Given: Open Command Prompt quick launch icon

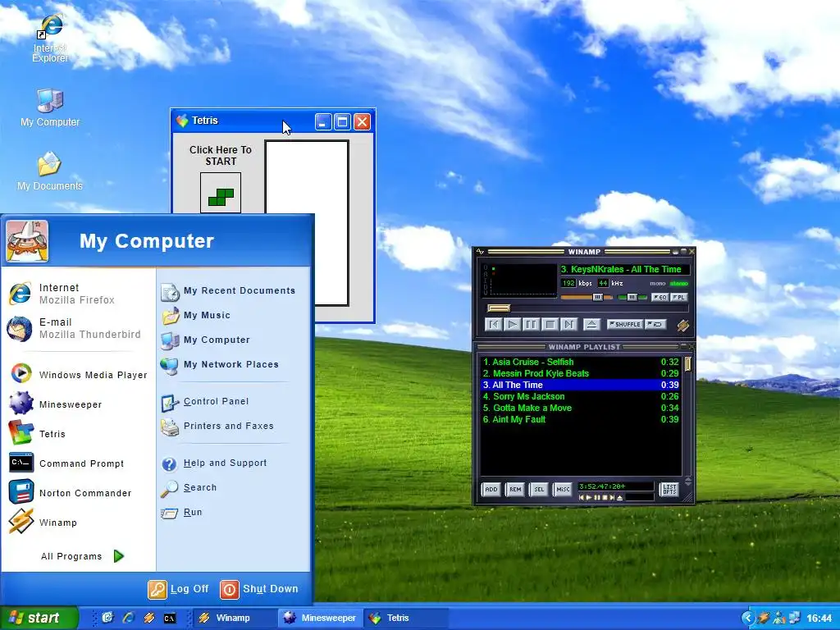Looking at the screenshot, I should point(170,619).
